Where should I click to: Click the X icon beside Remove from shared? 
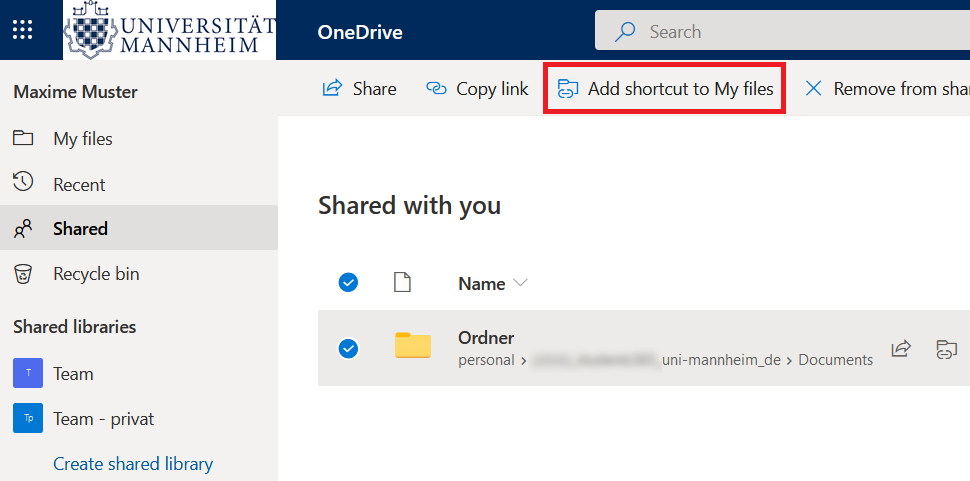tap(813, 89)
